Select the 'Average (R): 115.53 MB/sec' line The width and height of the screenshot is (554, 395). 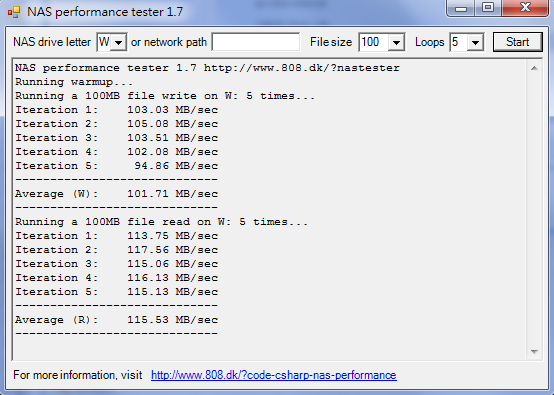[116, 320]
